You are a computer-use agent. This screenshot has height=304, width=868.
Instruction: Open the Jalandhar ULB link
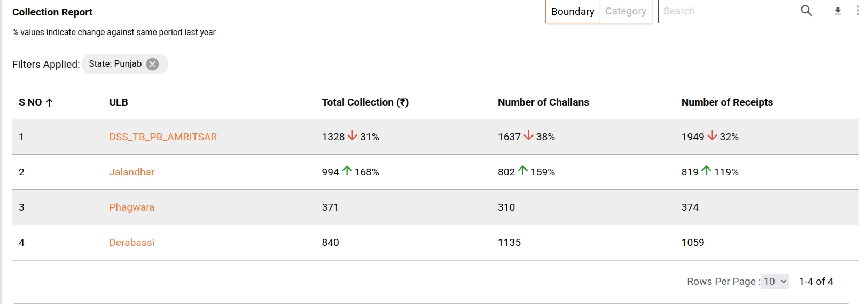(x=131, y=172)
